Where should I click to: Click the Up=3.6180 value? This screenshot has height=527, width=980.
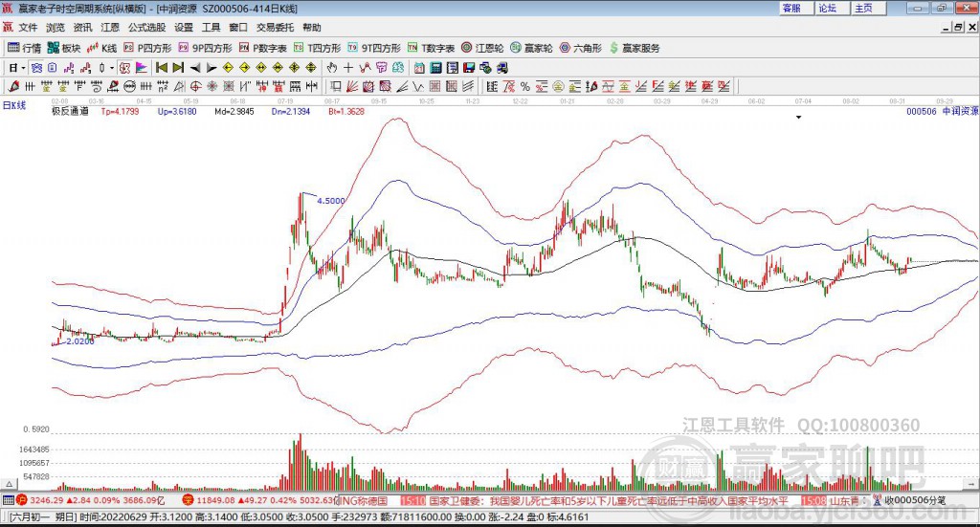coord(177,111)
